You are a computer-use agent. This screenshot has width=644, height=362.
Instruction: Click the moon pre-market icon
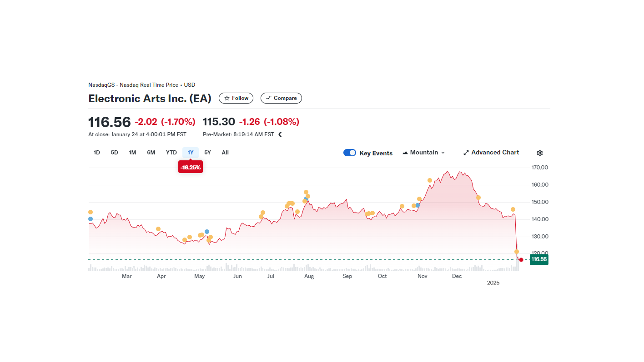point(280,134)
